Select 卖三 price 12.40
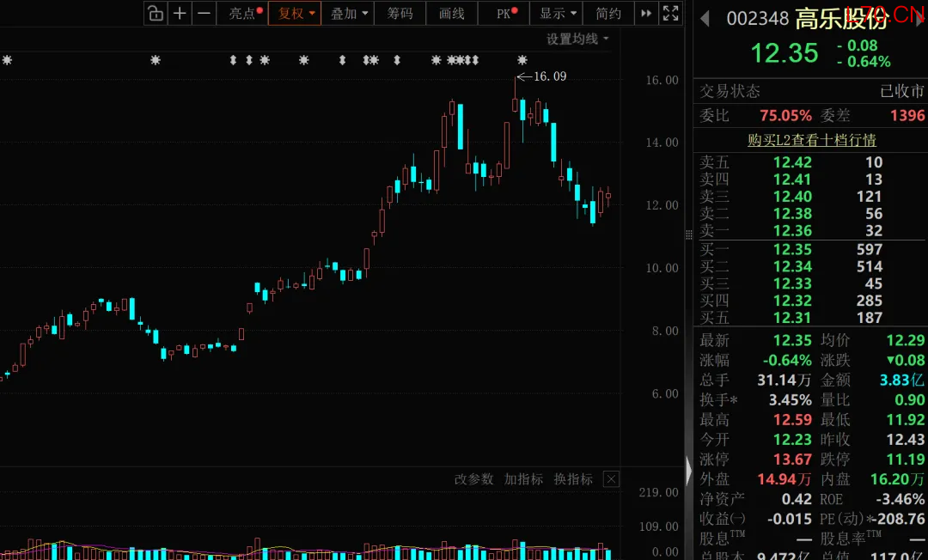This screenshot has width=928, height=560. point(792,197)
